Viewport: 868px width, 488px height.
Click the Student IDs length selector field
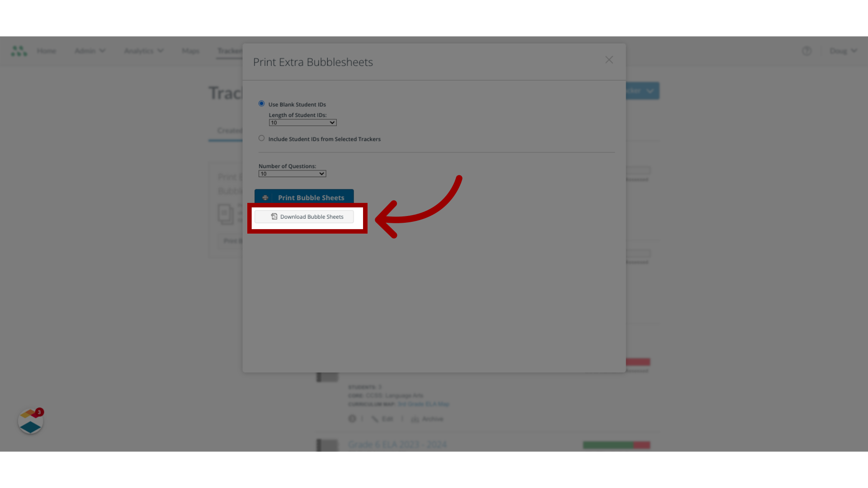pyautogui.click(x=302, y=122)
